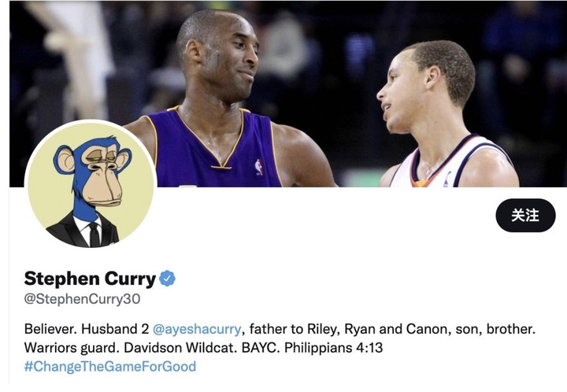This screenshot has height=392, width=567.
Task: Click the Believer word in bio
Action: pyautogui.click(x=50, y=329)
